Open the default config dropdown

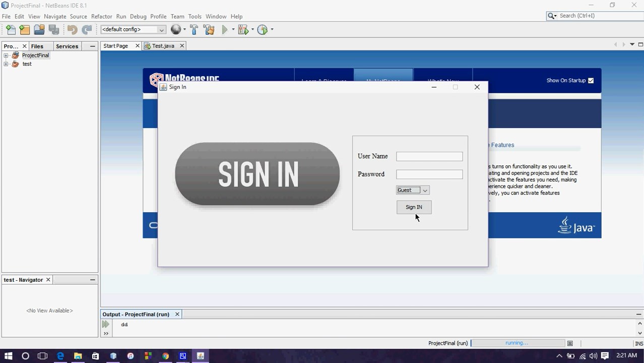pos(132,30)
